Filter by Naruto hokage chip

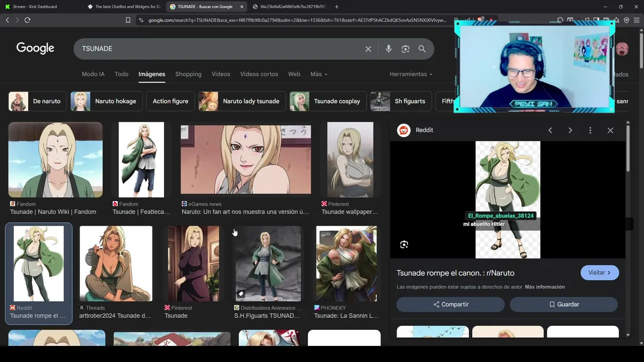pos(106,101)
